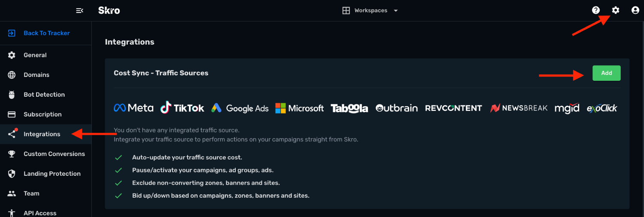644x217 pixels.
Task: Click the checkmark beside Auto-update your traffic source cost
Action: pos(118,157)
